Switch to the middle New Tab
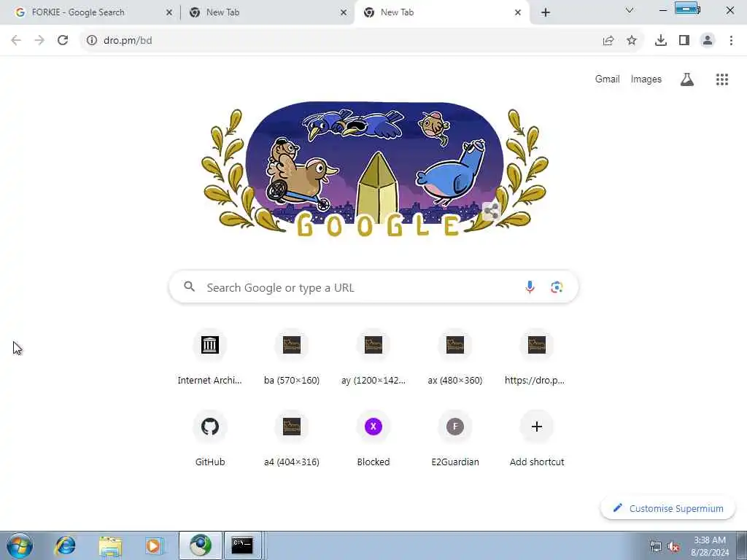The width and height of the screenshot is (747, 560). click(268, 12)
